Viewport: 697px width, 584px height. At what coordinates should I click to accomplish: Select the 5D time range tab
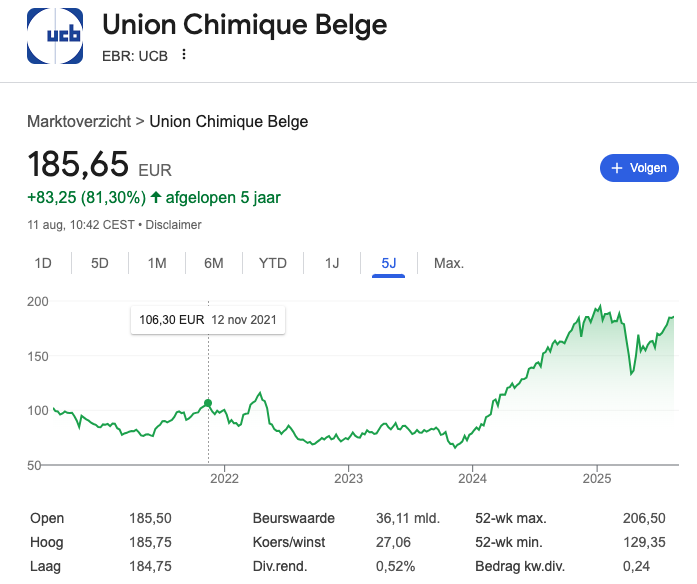point(100,264)
